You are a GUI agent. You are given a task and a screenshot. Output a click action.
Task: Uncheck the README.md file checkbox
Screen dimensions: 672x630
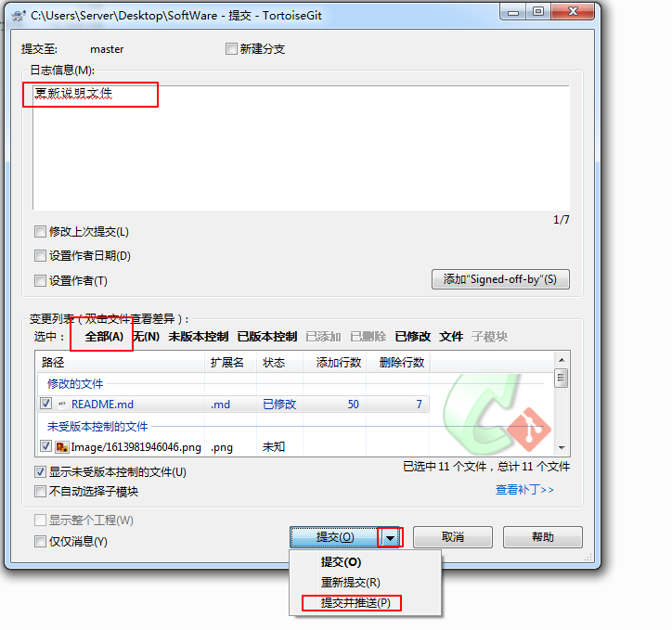(x=45, y=404)
